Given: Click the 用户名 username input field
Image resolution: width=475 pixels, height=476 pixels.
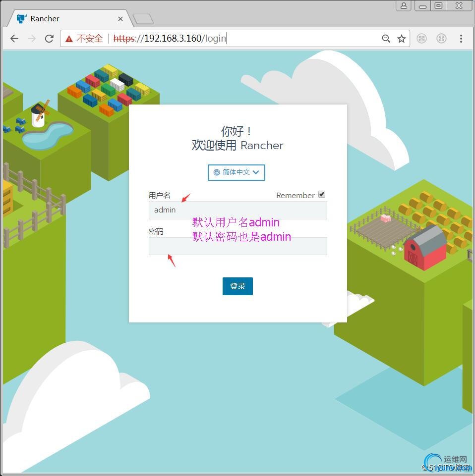Looking at the screenshot, I should (x=237, y=210).
